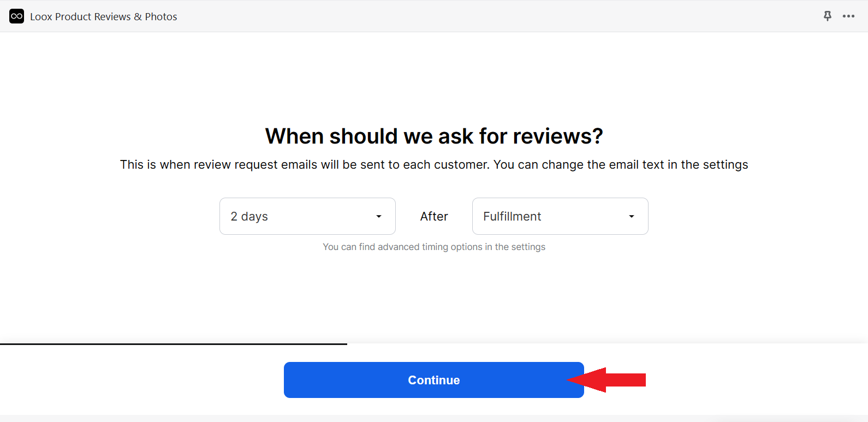Click the caret arrow of the 2 days selector
This screenshot has width=868, height=422.
[x=379, y=217]
